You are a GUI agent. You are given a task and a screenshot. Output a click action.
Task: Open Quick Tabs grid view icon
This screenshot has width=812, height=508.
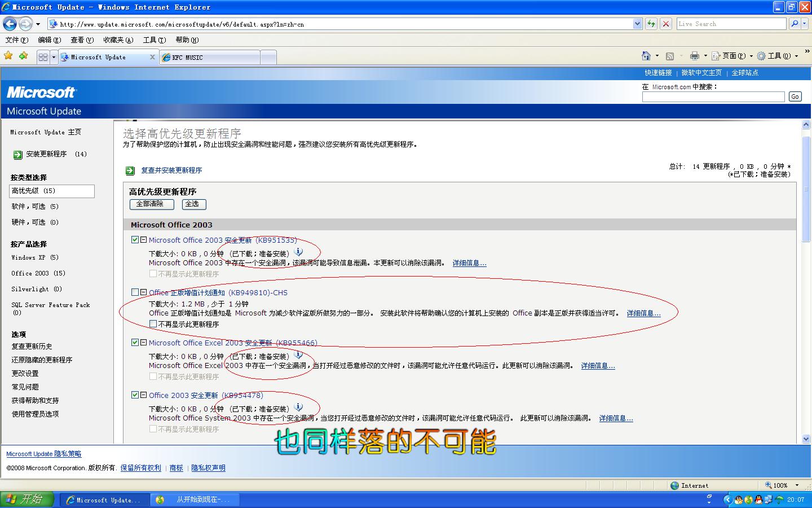click(x=43, y=57)
